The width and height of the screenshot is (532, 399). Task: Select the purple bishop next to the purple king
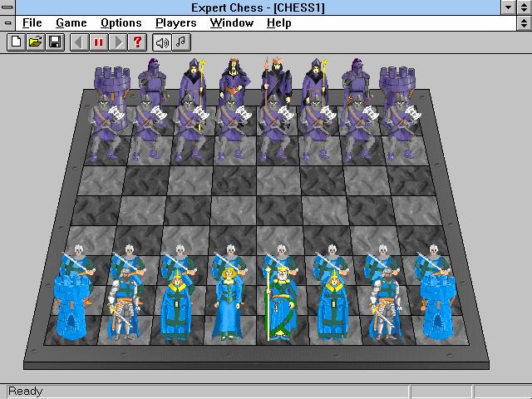pyautogui.click(x=316, y=78)
